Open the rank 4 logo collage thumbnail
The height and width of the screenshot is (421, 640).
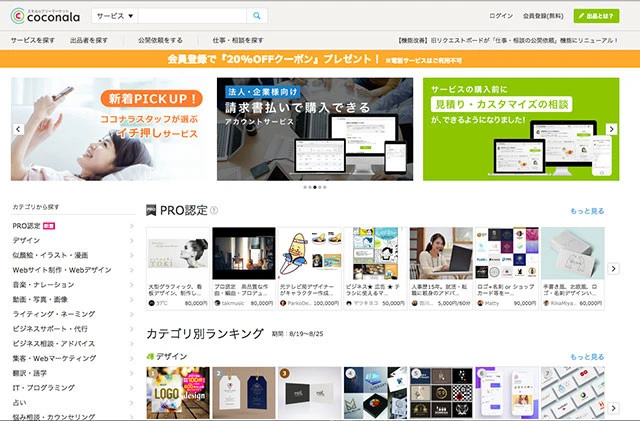pyautogui.click(x=375, y=392)
